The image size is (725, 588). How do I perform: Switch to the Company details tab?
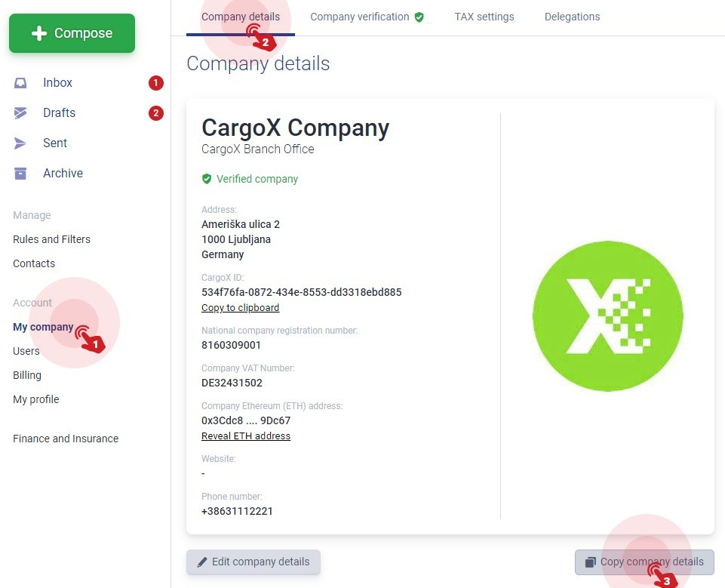[241, 17]
